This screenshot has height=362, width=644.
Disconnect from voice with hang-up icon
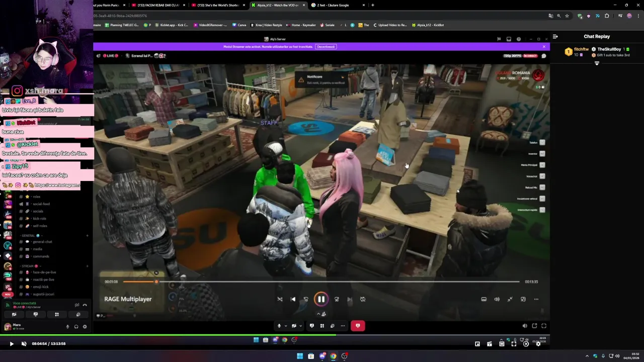[85, 305]
